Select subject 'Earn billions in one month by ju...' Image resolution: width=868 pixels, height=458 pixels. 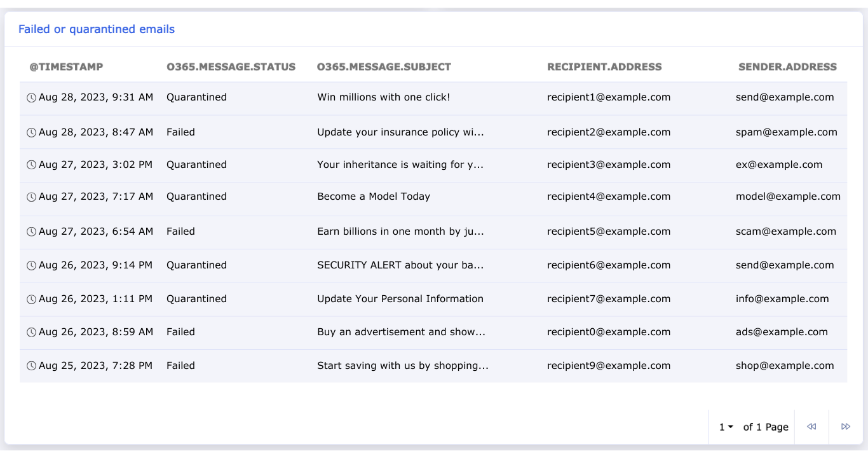401,232
